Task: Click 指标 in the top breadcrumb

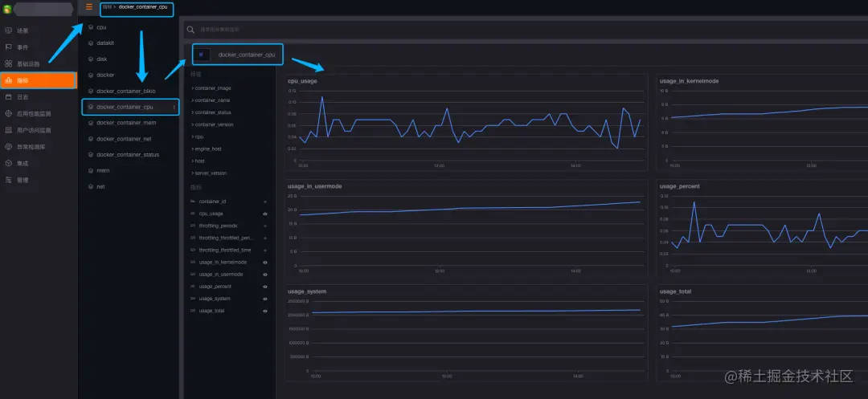Action: pyautogui.click(x=107, y=7)
